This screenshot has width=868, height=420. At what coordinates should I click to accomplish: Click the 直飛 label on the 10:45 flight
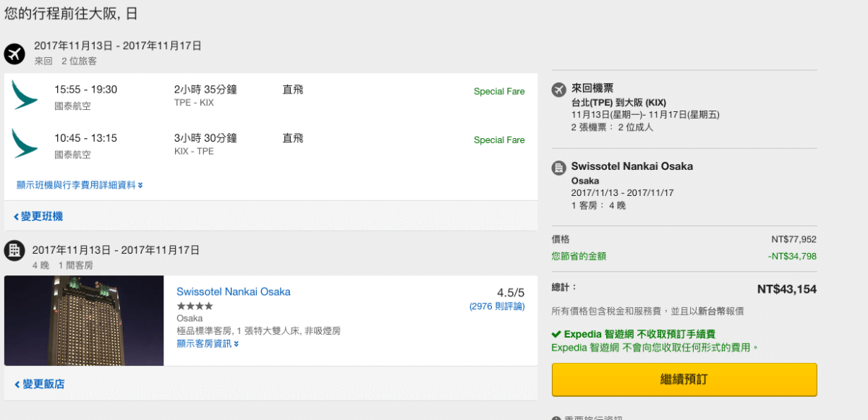tap(293, 138)
